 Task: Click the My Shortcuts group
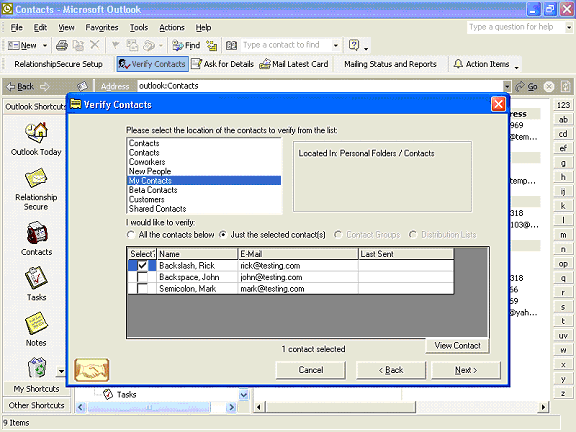[x=36, y=389]
